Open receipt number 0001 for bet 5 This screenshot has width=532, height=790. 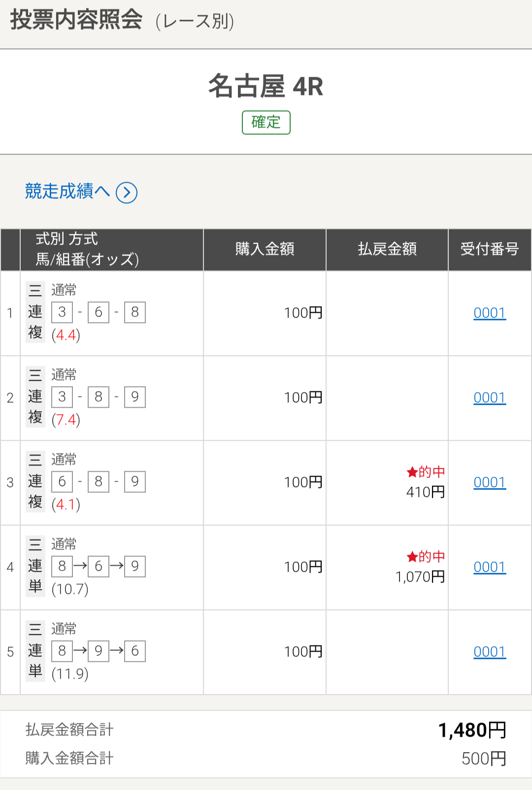point(490,652)
